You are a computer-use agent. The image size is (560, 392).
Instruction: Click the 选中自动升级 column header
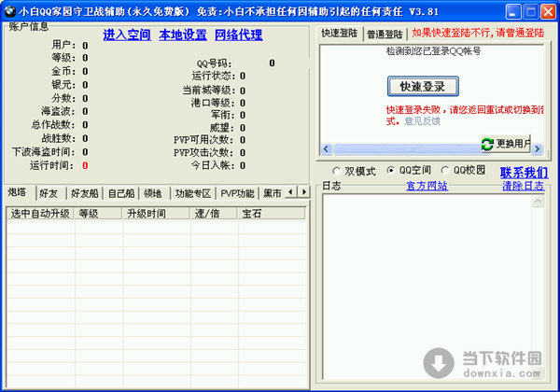[40, 214]
